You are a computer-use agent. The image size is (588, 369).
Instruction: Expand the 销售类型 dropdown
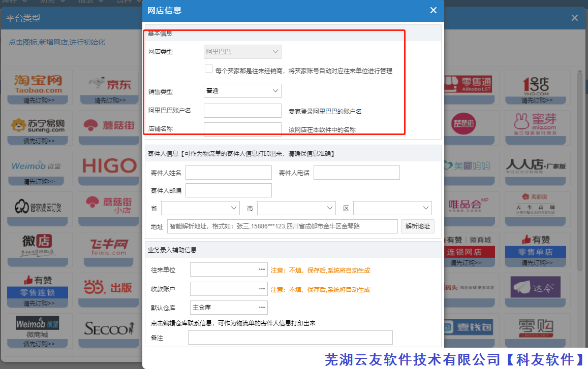click(x=242, y=91)
